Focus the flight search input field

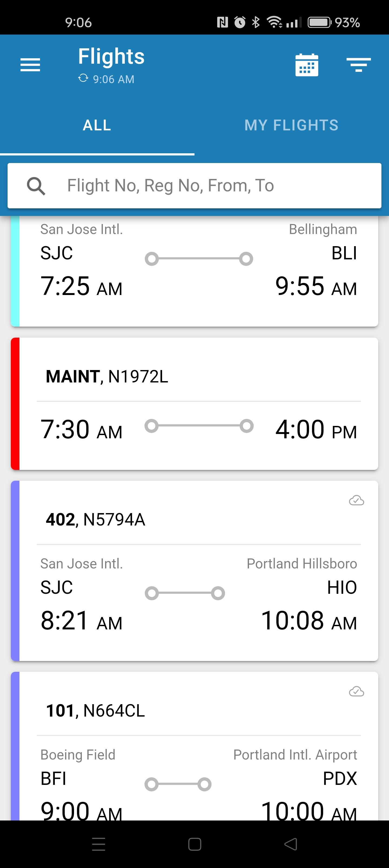pos(216,186)
